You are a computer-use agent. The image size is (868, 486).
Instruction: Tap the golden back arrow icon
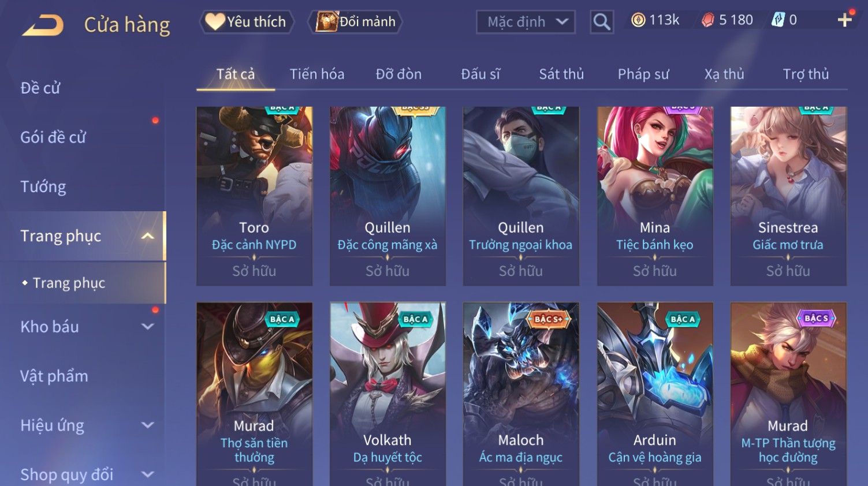tap(43, 25)
